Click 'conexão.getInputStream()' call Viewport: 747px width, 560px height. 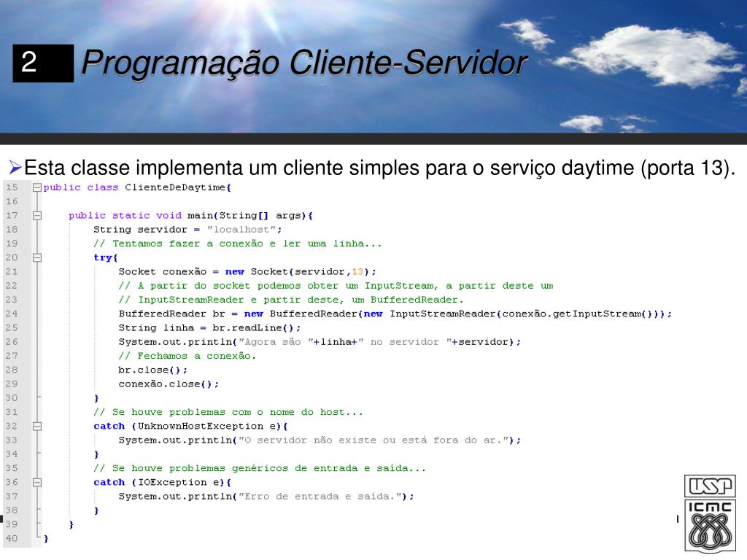tap(578, 314)
